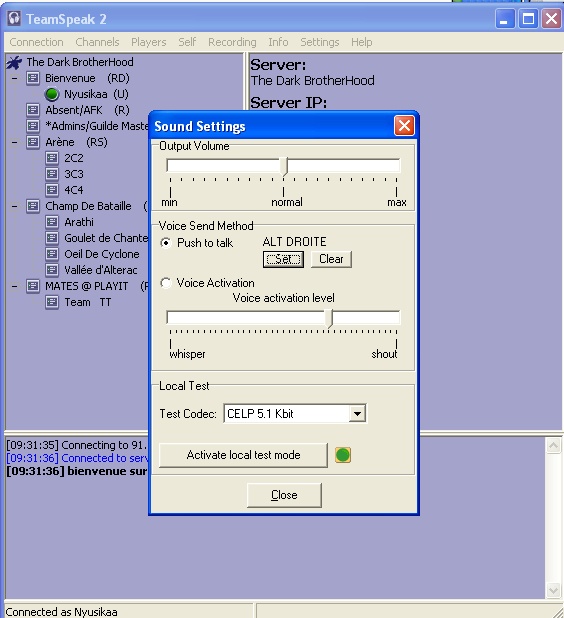Click the Champ De Bataille channel icon
The height and width of the screenshot is (618, 564).
pyautogui.click(x=33, y=206)
